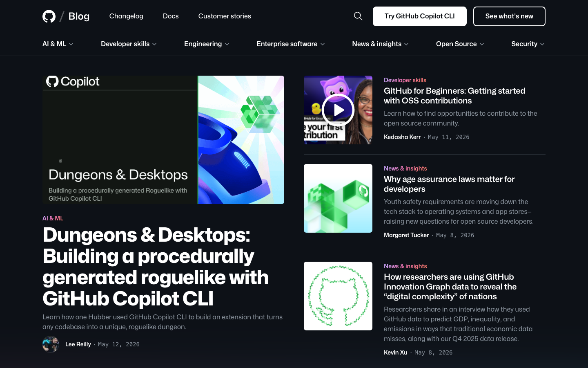Open the dotted Octocat Innovation Graph thumbnail
Image resolution: width=588 pixels, height=368 pixels.
(x=338, y=296)
